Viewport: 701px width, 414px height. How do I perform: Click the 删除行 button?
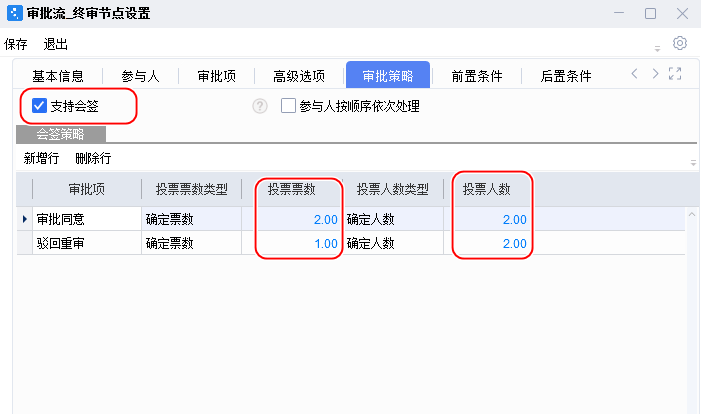coord(93,158)
